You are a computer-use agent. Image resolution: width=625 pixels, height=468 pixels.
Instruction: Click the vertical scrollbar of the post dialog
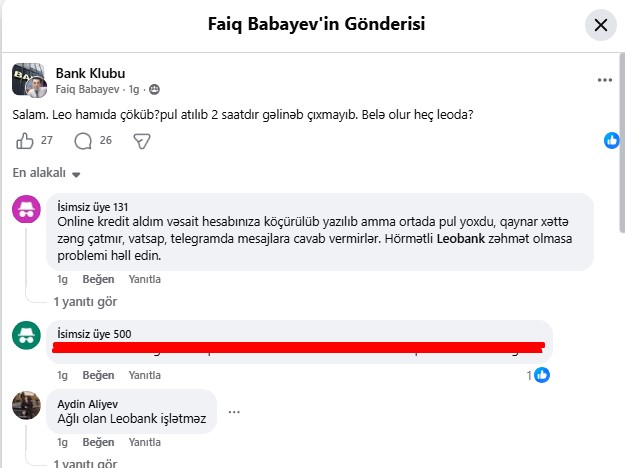[622, 143]
